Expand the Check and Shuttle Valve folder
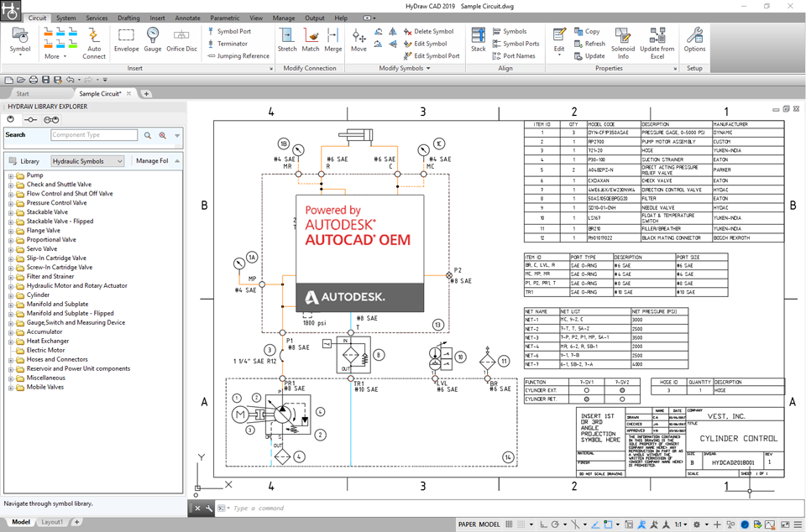Image resolution: width=806 pixels, height=532 pixels. coord(10,185)
